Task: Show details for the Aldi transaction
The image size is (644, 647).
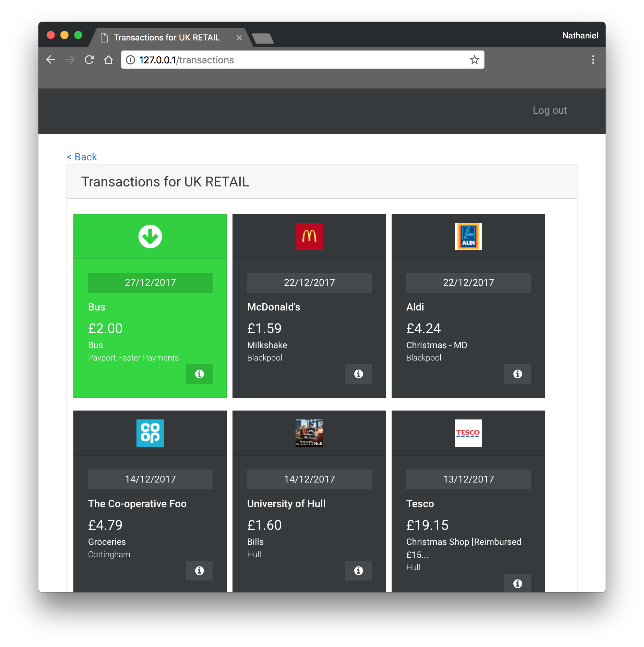Action: click(x=517, y=374)
